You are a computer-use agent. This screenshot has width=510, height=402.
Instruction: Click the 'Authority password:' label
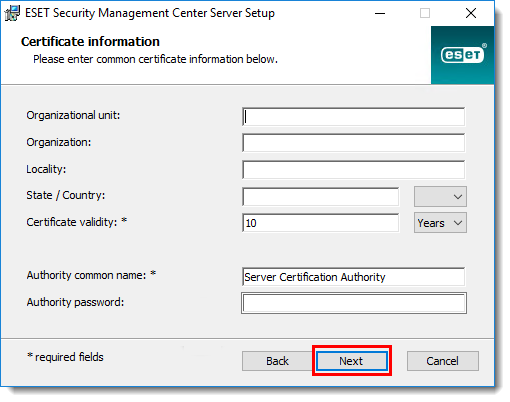(75, 302)
